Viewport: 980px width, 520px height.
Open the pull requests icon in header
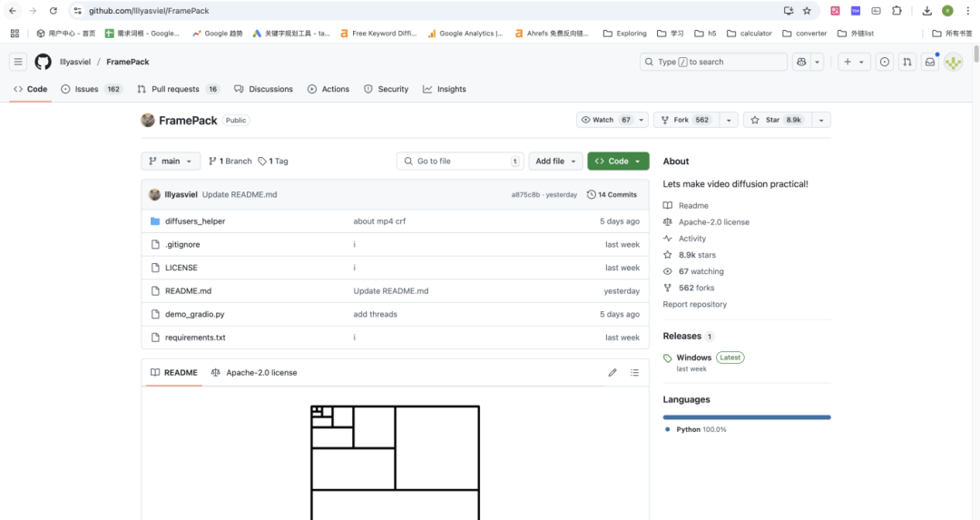pyautogui.click(x=906, y=62)
